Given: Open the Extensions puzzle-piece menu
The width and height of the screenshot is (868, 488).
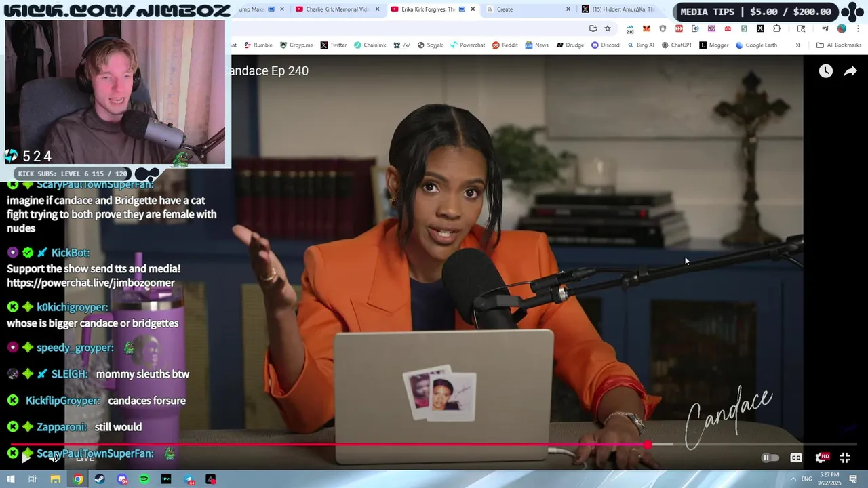Looking at the screenshot, I should 776,28.
